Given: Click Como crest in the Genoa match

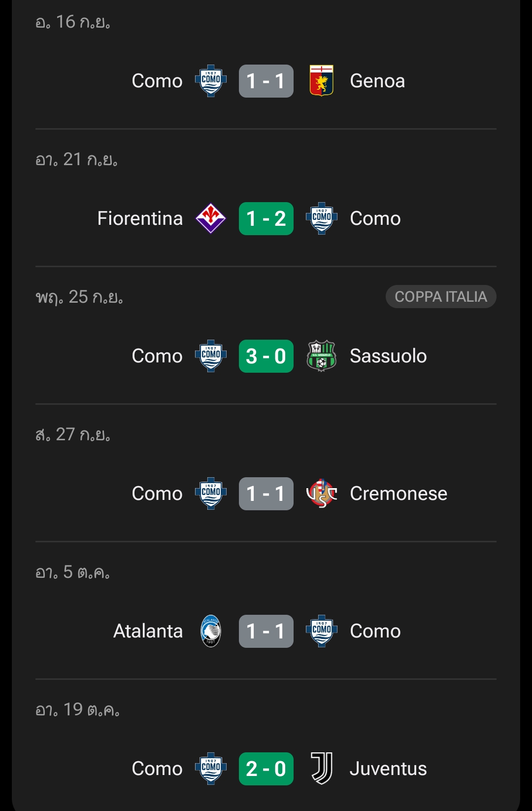Looking at the screenshot, I should point(211,81).
